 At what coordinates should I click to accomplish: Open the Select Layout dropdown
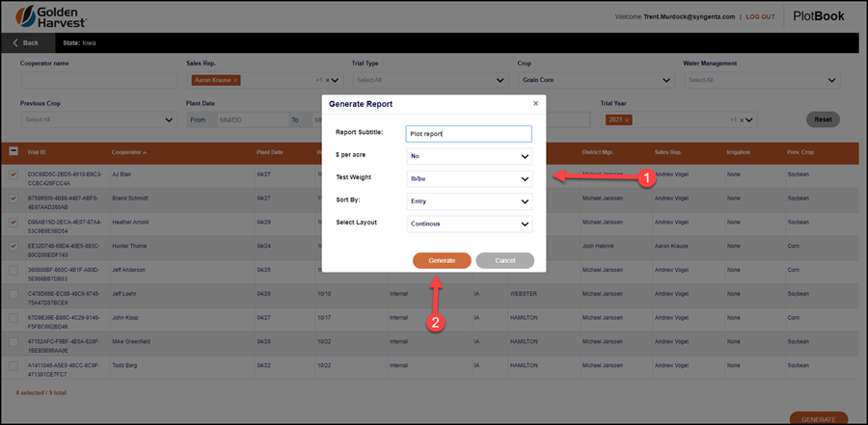(470, 224)
